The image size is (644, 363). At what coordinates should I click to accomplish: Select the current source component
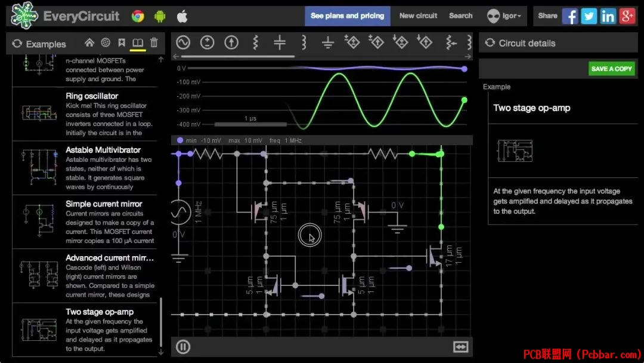point(231,42)
